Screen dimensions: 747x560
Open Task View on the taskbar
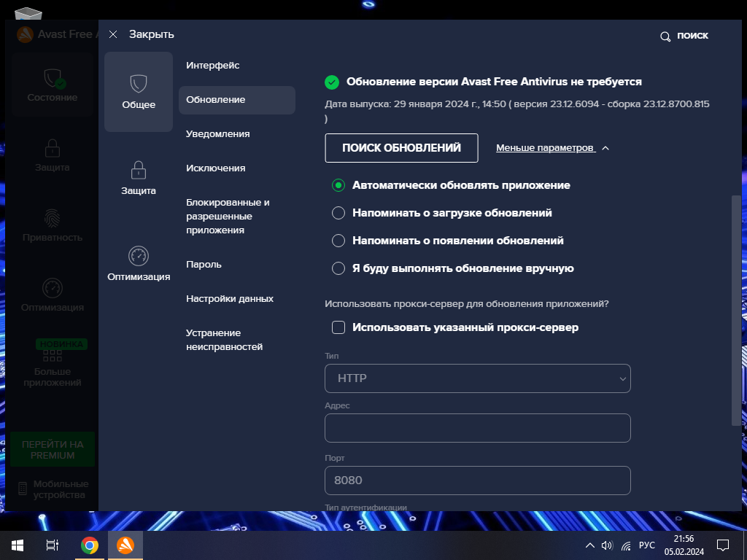click(53, 545)
